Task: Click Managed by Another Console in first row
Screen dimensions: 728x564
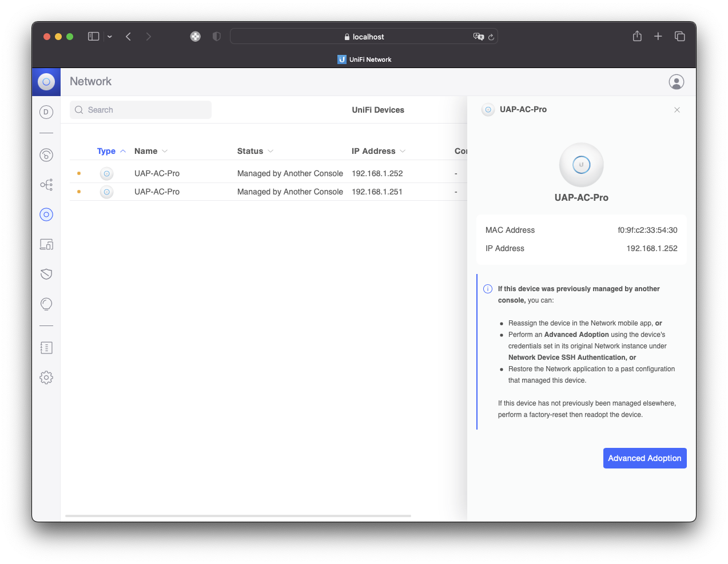Action: pyautogui.click(x=290, y=173)
